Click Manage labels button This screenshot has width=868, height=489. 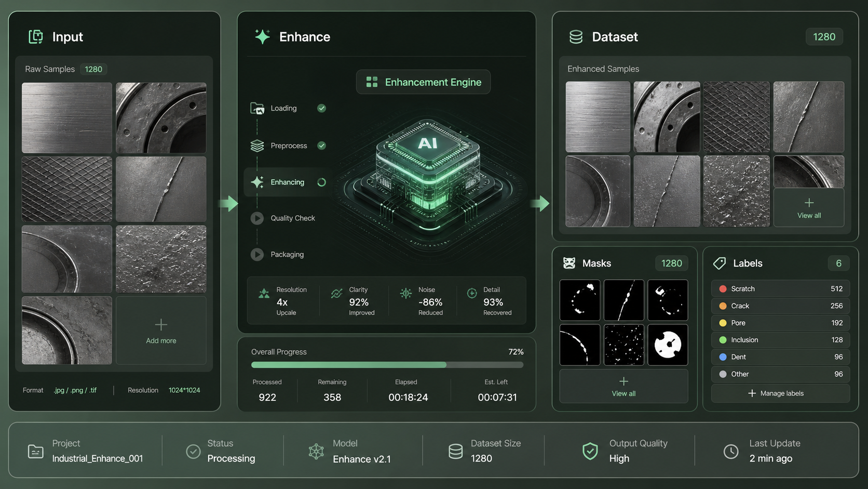(x=780, y=393)
